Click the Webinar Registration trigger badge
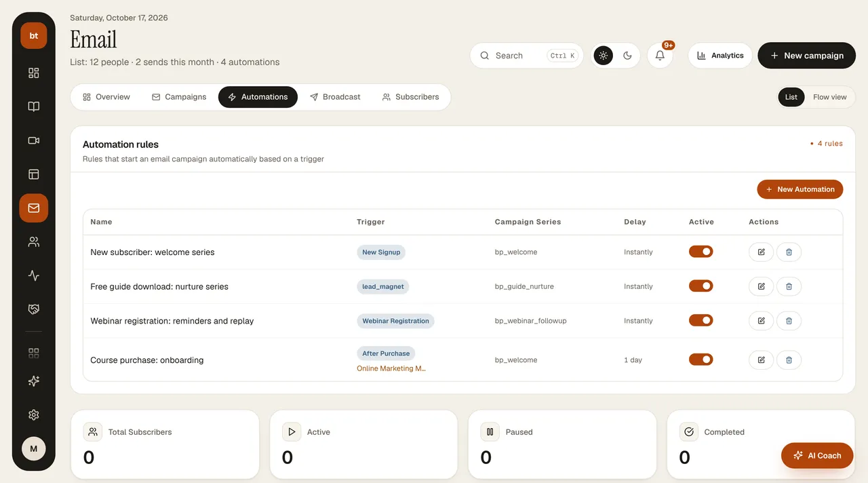Screen dimensions: 868x483 [395, 321]
